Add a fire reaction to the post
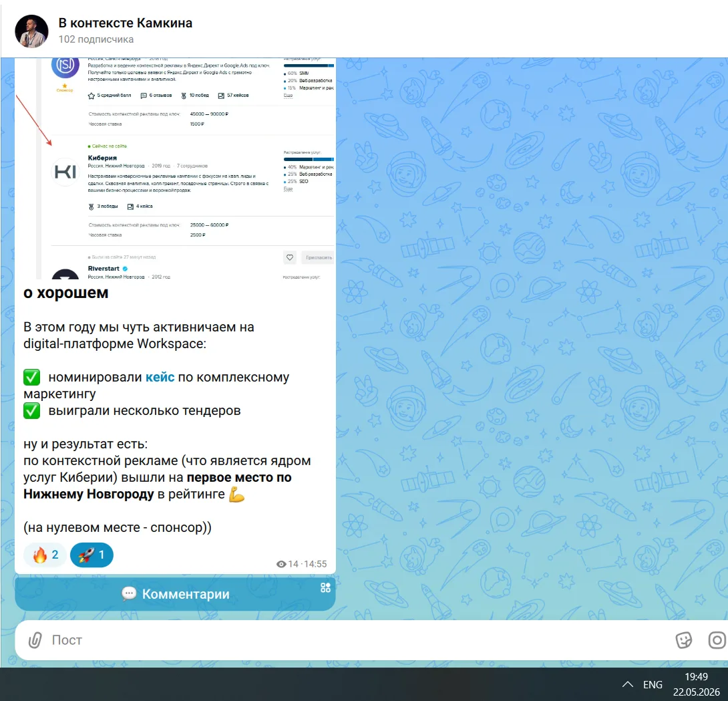The width and height of the screenshot is (728, 701). point(45,555)
